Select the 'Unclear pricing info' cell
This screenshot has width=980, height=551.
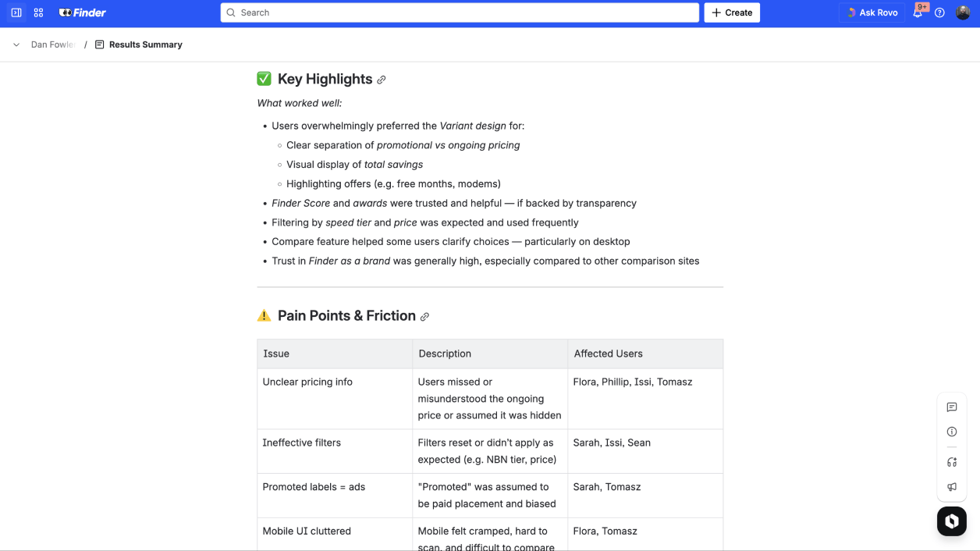click(335, 399)
